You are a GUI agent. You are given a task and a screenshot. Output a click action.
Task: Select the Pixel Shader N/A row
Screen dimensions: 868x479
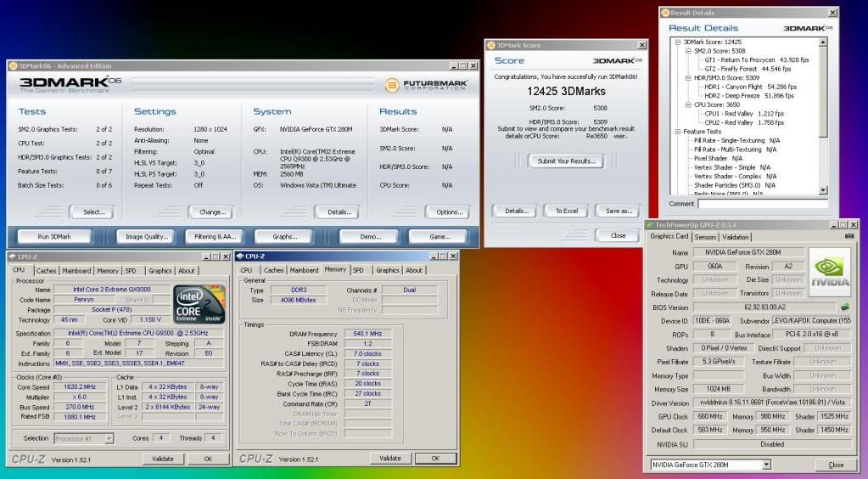(x=718, y=159)
